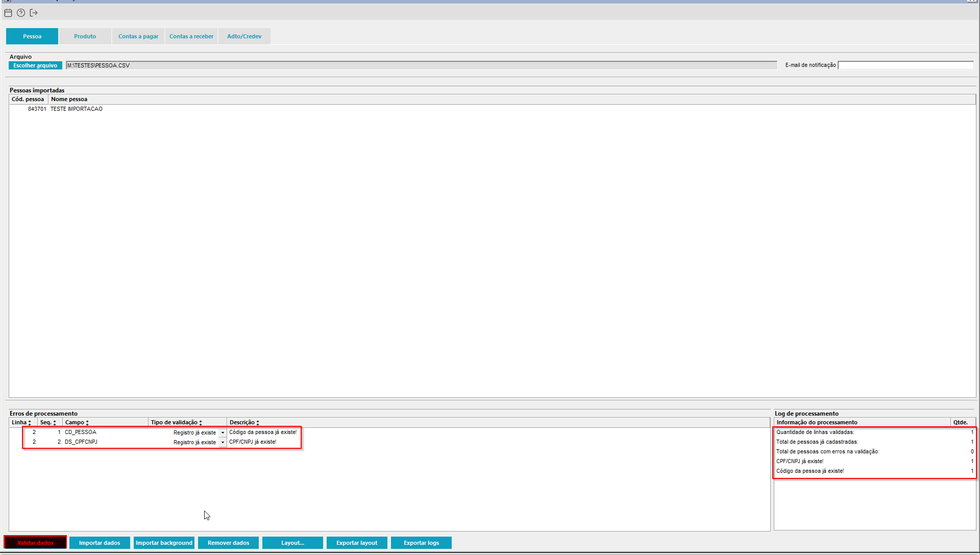The image size is (980, 555).
Task: Sort by the Seq. column arrows
Action: (55, 423)
